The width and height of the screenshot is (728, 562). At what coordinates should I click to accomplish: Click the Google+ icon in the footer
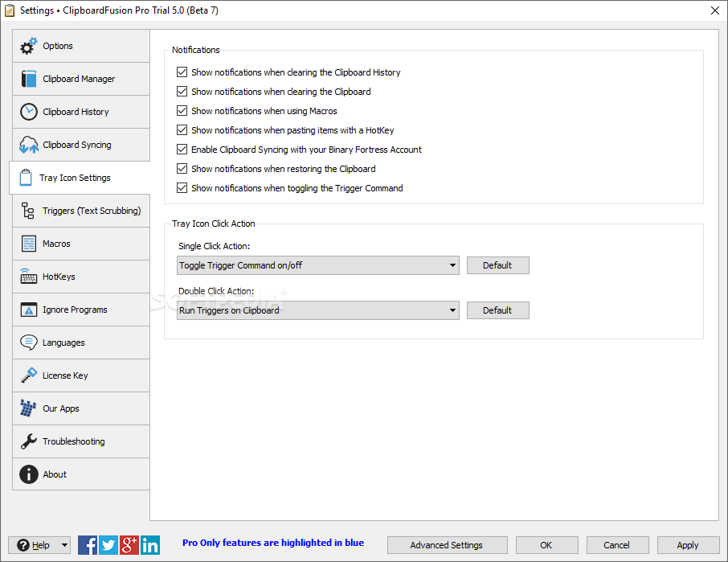129,545
